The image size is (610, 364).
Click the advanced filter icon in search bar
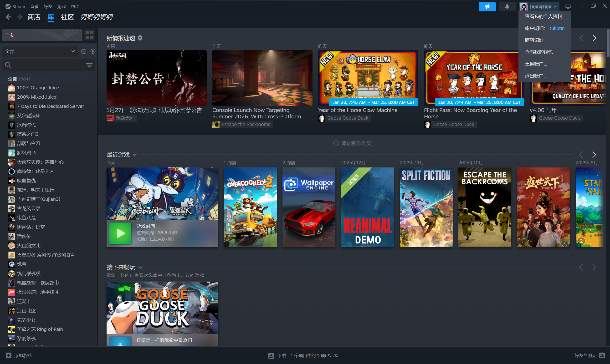coord(89,65)
